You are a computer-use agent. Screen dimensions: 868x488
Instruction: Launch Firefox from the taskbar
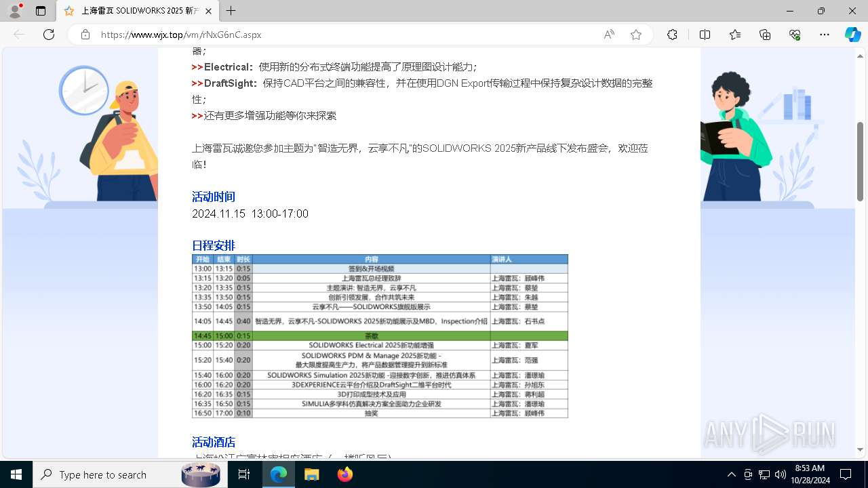tap(344, 474)
